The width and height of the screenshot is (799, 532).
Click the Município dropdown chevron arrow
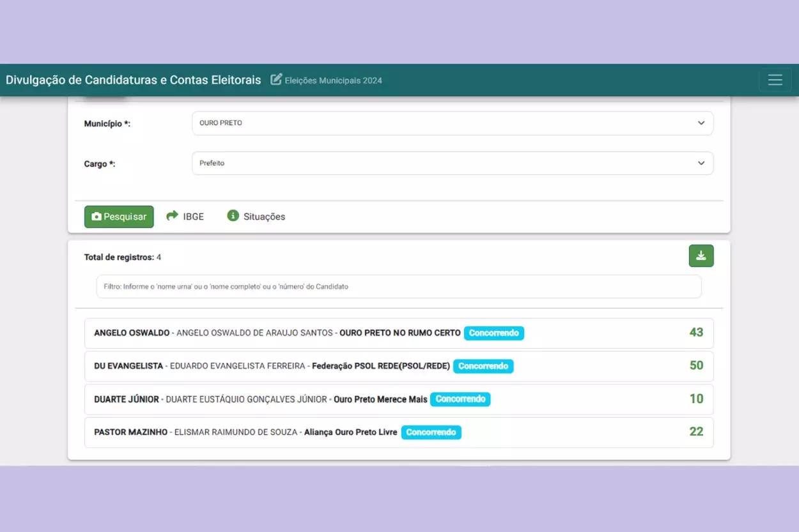701,123
